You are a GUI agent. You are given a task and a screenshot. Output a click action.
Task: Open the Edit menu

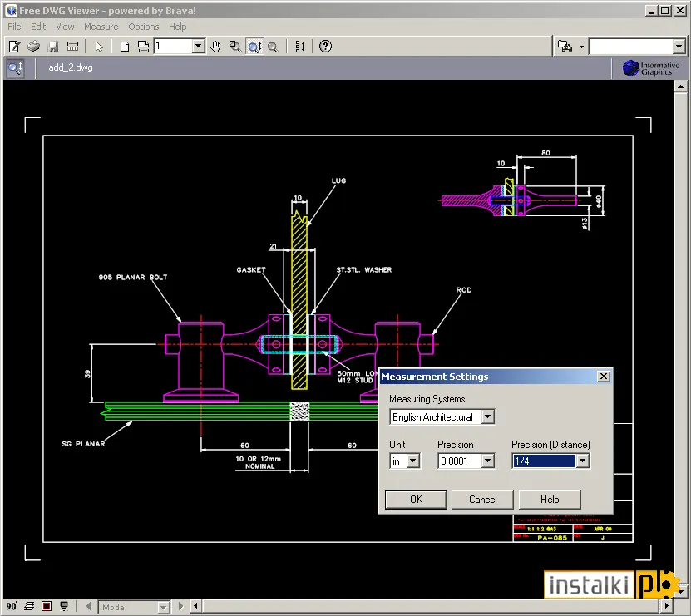38,27
